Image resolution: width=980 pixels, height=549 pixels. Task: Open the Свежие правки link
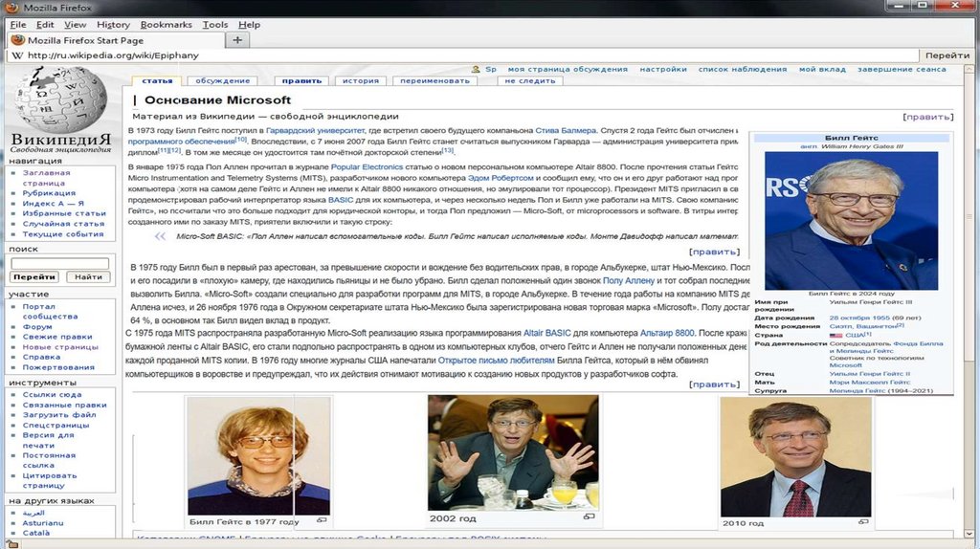pyautogui.click(x=57, y=336)
